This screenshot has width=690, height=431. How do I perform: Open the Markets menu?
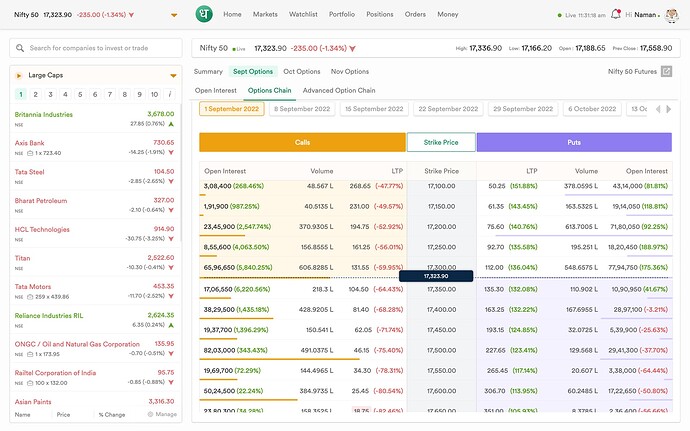click(265, 14)
